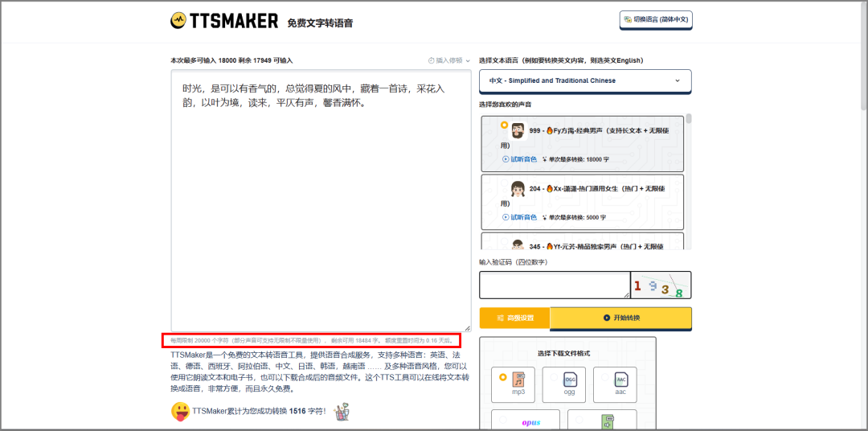This screenshot has width=868, height=431.
Task: Select voice card 345 Yf-元芳 male voice
Action: tap(583, 241)
